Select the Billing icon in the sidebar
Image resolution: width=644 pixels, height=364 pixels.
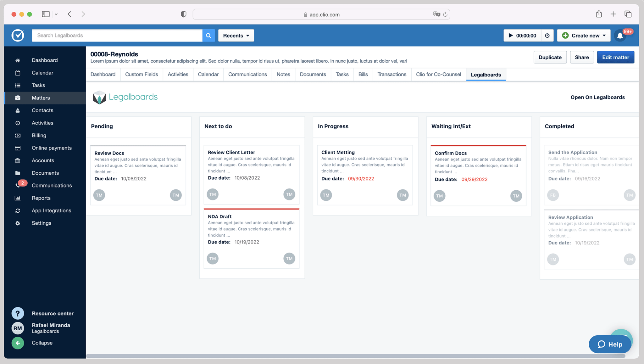(18, 135)
